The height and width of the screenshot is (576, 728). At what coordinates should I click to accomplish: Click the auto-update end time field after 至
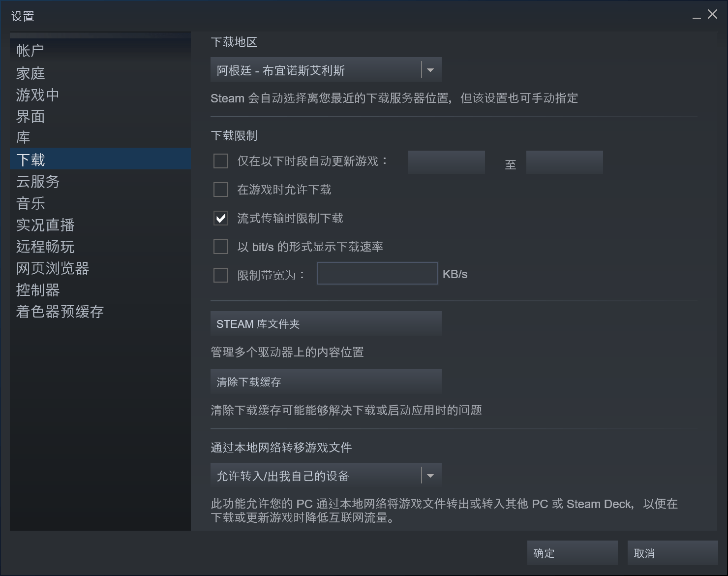[x=565, y=162]
